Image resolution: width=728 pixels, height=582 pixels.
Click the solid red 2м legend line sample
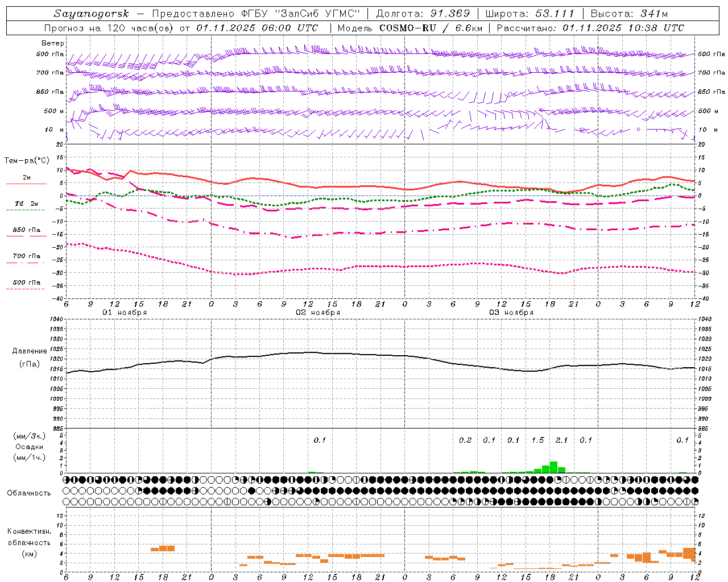click(26, 184)
